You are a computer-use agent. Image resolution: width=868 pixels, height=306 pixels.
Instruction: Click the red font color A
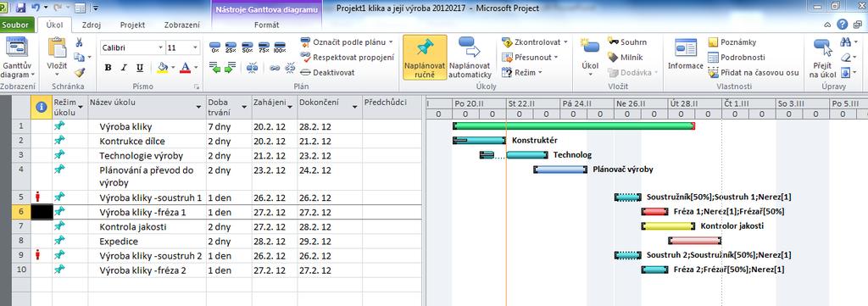coord(184,68)
